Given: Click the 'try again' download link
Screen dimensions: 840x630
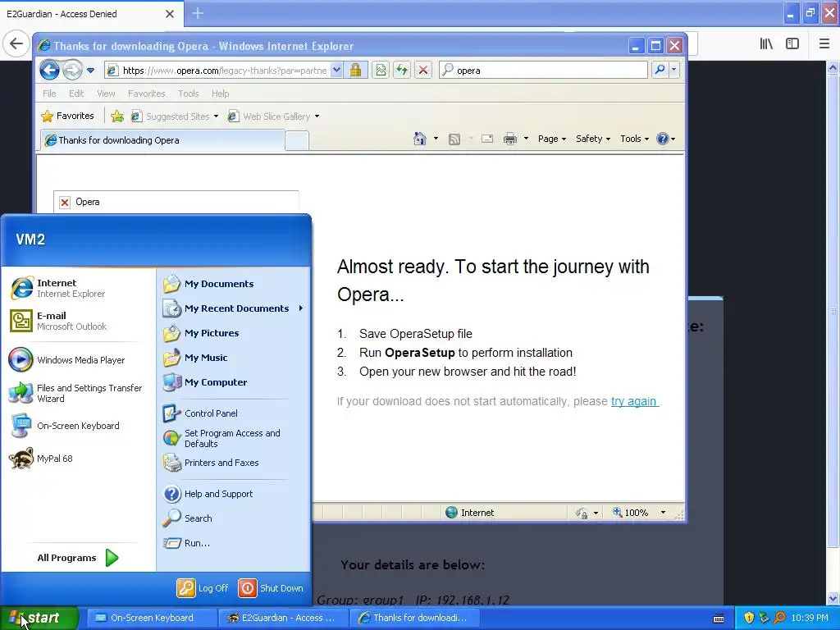Looking at the screenshot, I should pyautogui.click(x=634, y=401).
